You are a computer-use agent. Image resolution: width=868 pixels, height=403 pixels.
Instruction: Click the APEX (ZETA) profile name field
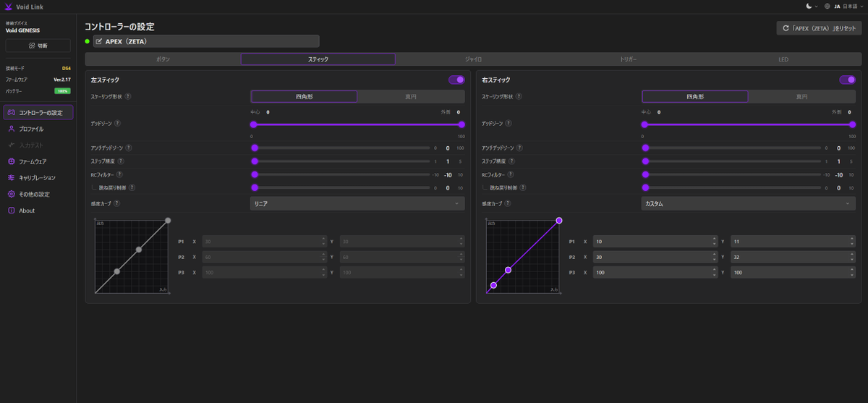pyautogui.click(x=206, y=41)
